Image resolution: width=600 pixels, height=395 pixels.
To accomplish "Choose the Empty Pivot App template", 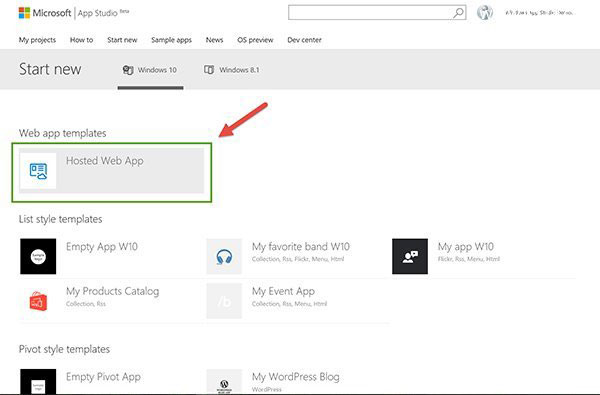I will pos(103,377).
